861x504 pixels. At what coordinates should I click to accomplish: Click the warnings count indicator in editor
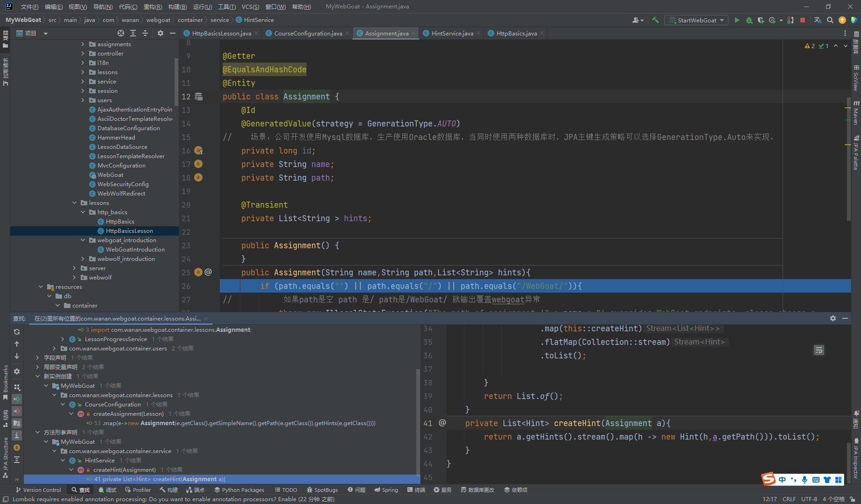pyautogui.click(x=810, y=46)
